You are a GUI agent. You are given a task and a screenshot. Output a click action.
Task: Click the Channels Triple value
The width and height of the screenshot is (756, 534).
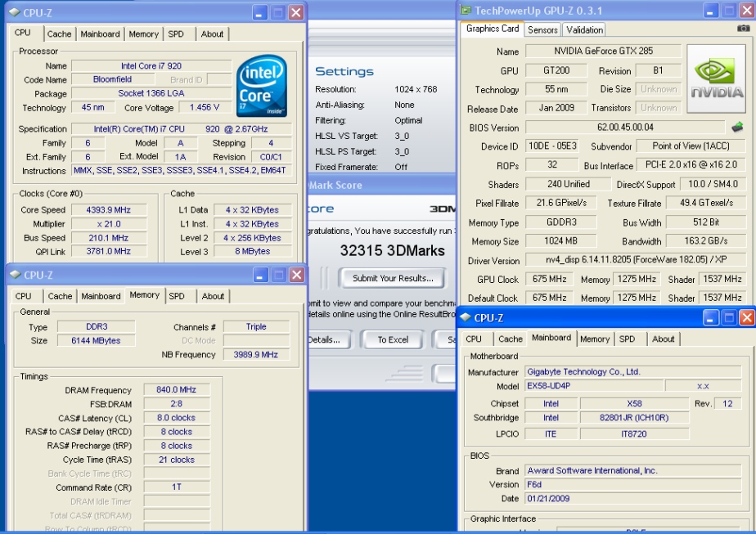pyautogui.click(x=256, y=326)
